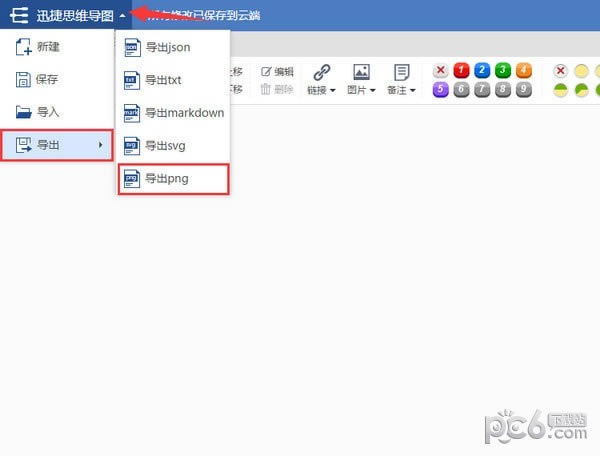Click the 导入 folder icon
The image size is (600, 456).
coord(23,112)
